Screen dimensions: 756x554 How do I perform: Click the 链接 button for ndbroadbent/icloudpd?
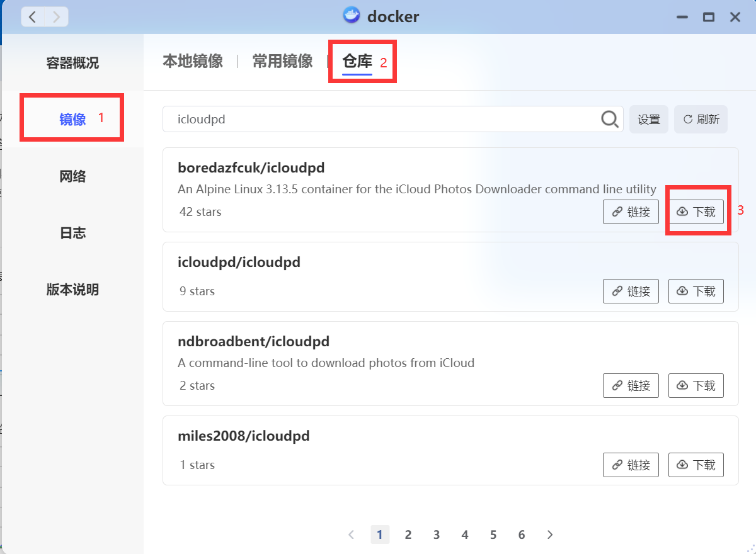click(631, 385)
